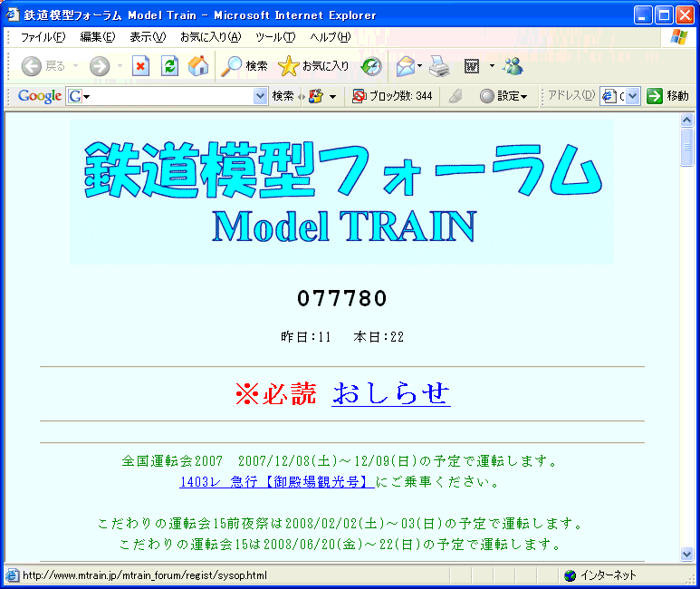The width and height of the screenshot is (700, 589).
Task: Expand the Forward button history dropdown
Action: (x=120, y=66)
